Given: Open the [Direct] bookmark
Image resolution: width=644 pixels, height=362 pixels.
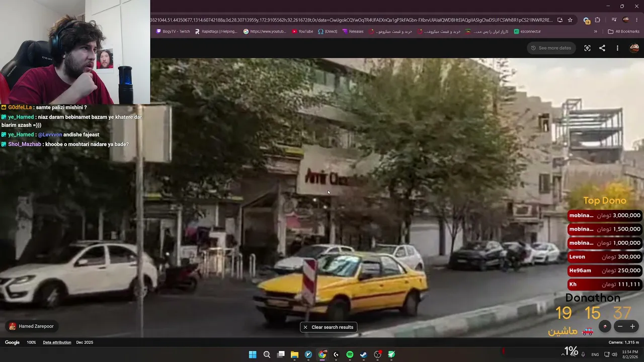Looking at the screenshot, I should tap(328, 31).
